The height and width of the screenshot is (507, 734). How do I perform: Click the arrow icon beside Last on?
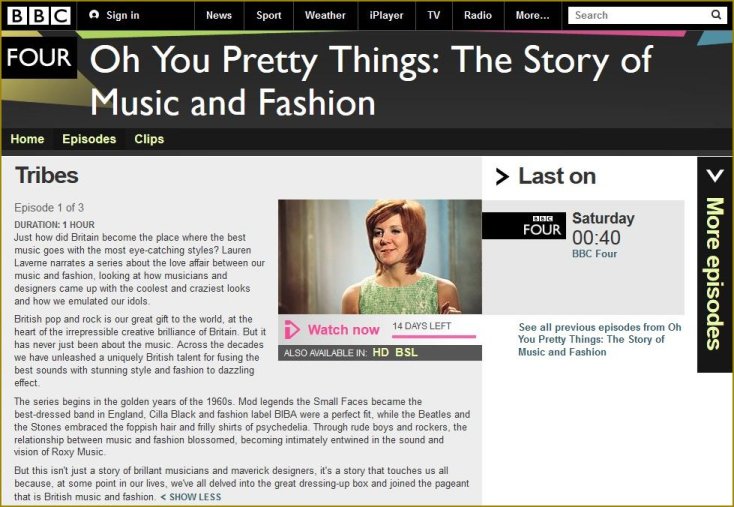tap(502, 178)
